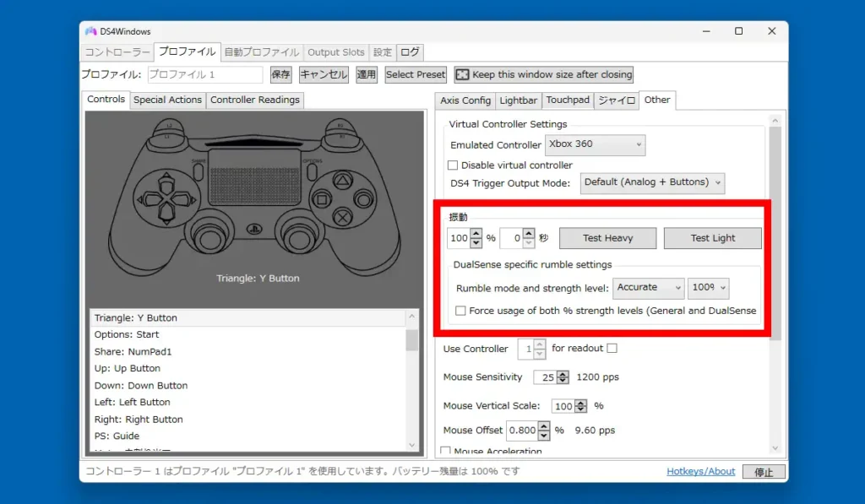Open Select Preset button
This screenshot has width=865, height=504.
416,74
